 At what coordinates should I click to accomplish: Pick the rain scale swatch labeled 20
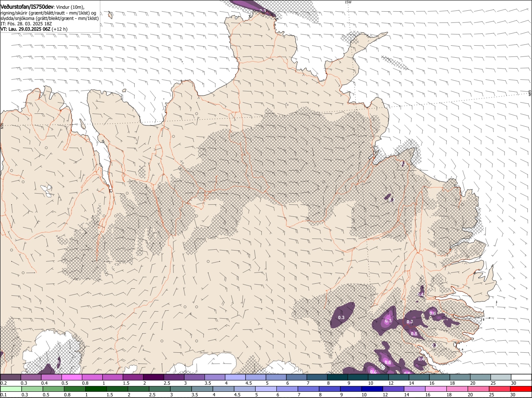[478, 389]
